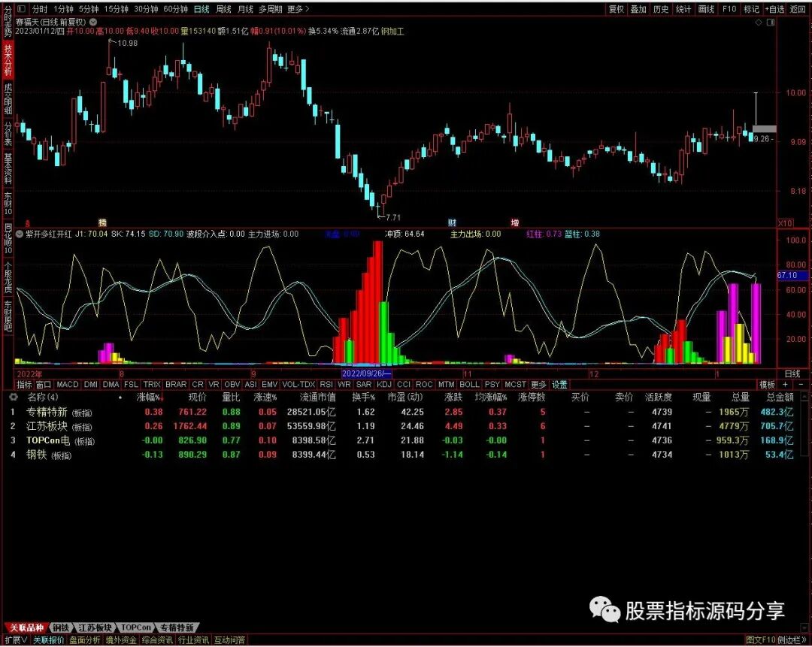Switch to the 关联品种 bottom tab
812x647 pixels.
(26, 627)
